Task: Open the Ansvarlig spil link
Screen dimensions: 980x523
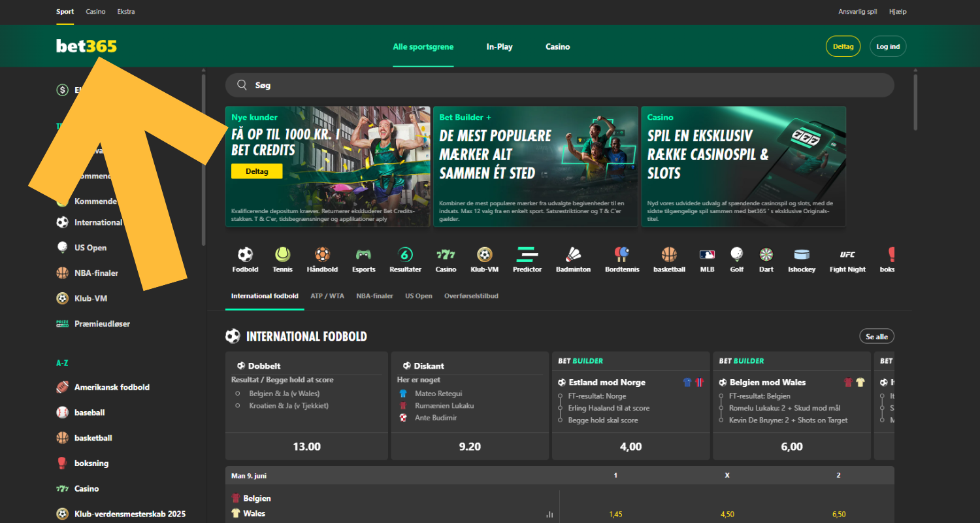Action: click(857, 12)
